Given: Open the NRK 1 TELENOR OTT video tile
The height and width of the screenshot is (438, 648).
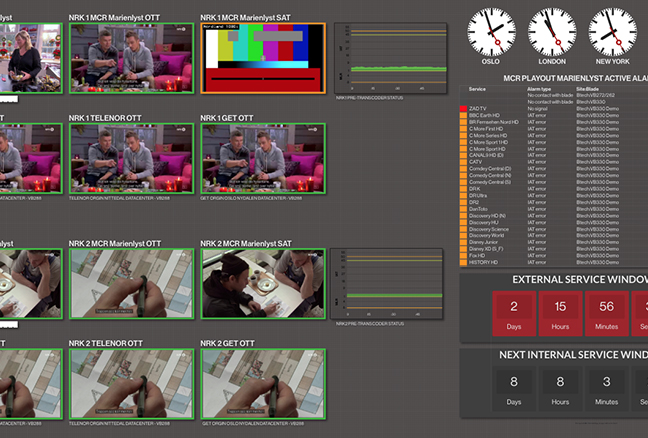Looking at the screenshot, I should click(x=131, y=159).
